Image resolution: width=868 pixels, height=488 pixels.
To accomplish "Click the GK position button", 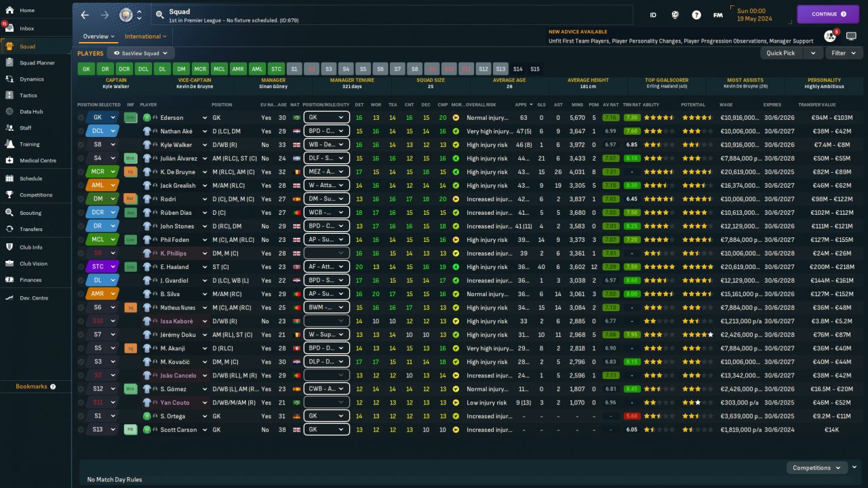I will [x=86, y=69].
